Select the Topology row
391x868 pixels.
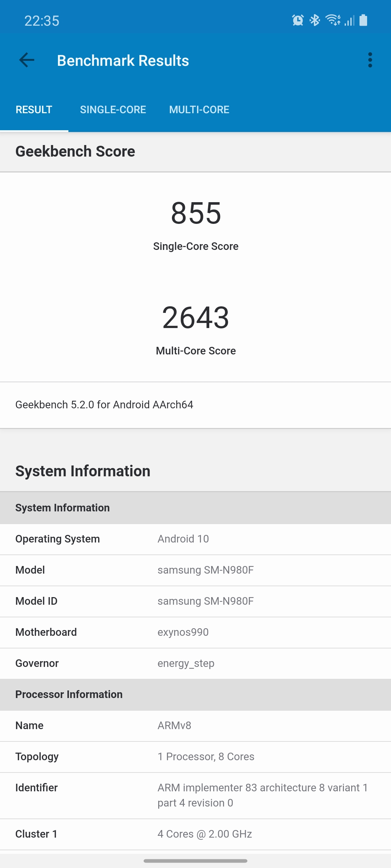(x=195, y=757)
